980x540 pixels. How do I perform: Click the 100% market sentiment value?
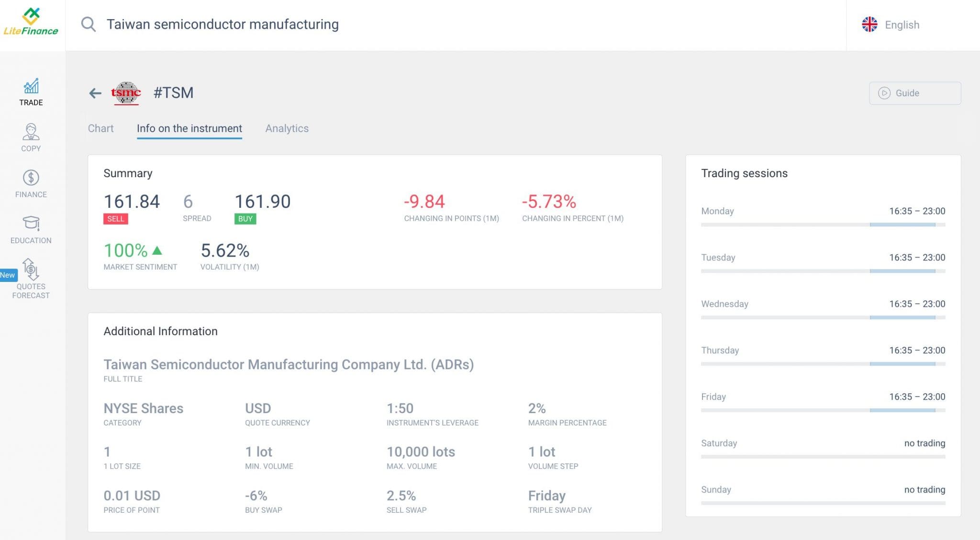(125, 250)
